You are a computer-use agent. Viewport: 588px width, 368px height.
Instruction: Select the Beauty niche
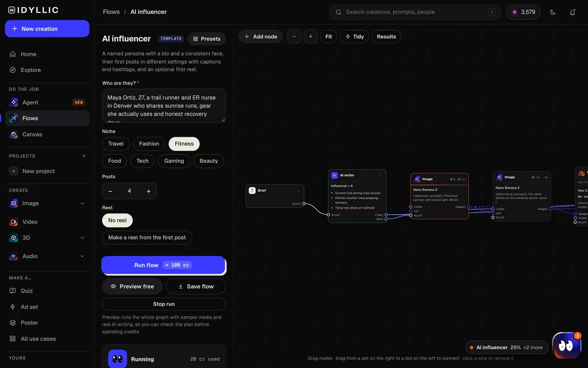pyautogui.click(x=209, y=161)
